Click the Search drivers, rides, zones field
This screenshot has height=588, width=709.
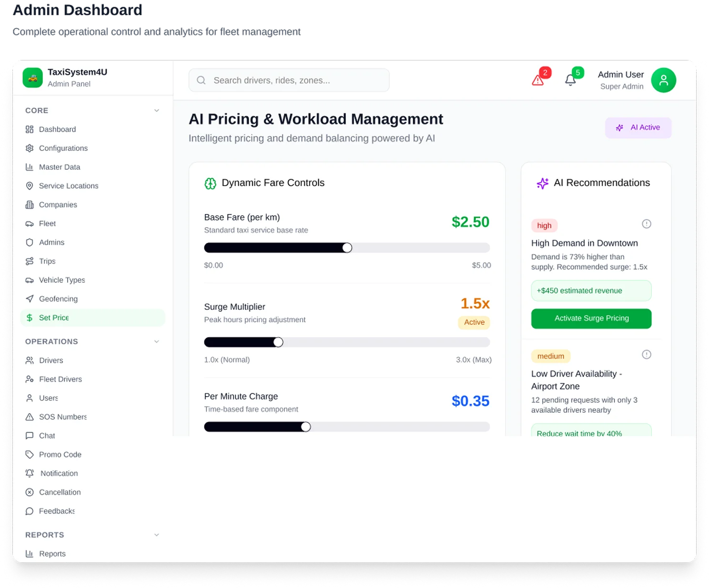pos(289,80)
